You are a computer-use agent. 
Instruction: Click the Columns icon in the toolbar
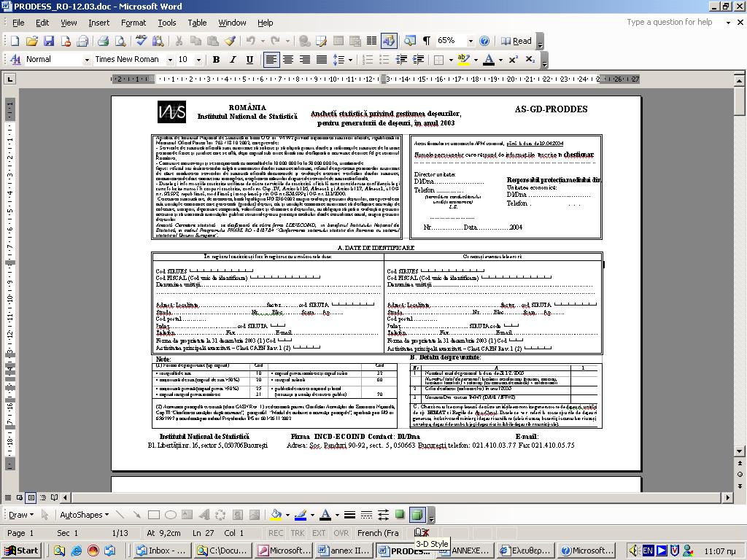[371, 41]
